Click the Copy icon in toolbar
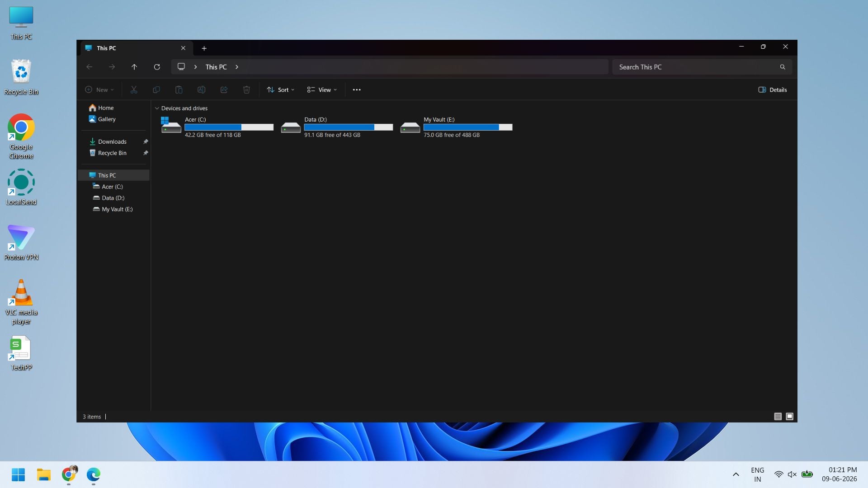868x488 pixels. pyautogui.click(x=156, y=90)
